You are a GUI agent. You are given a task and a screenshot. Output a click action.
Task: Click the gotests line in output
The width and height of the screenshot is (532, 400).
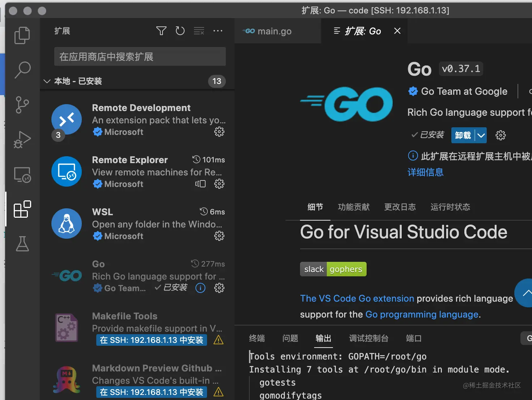(278, 382)
